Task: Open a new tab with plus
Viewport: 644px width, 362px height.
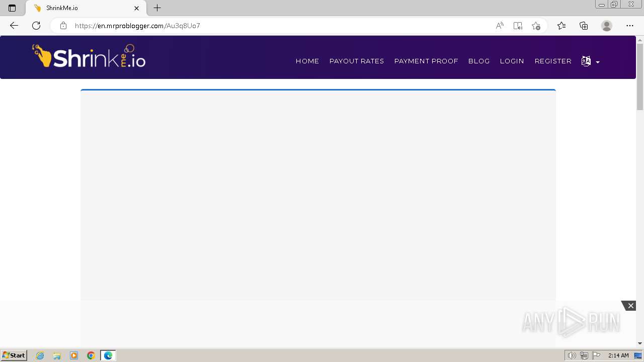Action: [157, 8]
